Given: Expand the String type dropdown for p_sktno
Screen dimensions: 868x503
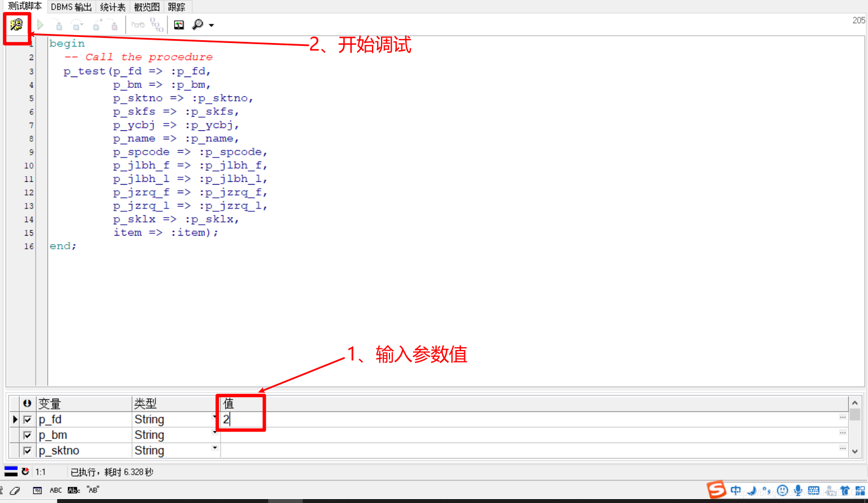Looking at the screenshot, I should pyautogui.click(x=214, y=447).
